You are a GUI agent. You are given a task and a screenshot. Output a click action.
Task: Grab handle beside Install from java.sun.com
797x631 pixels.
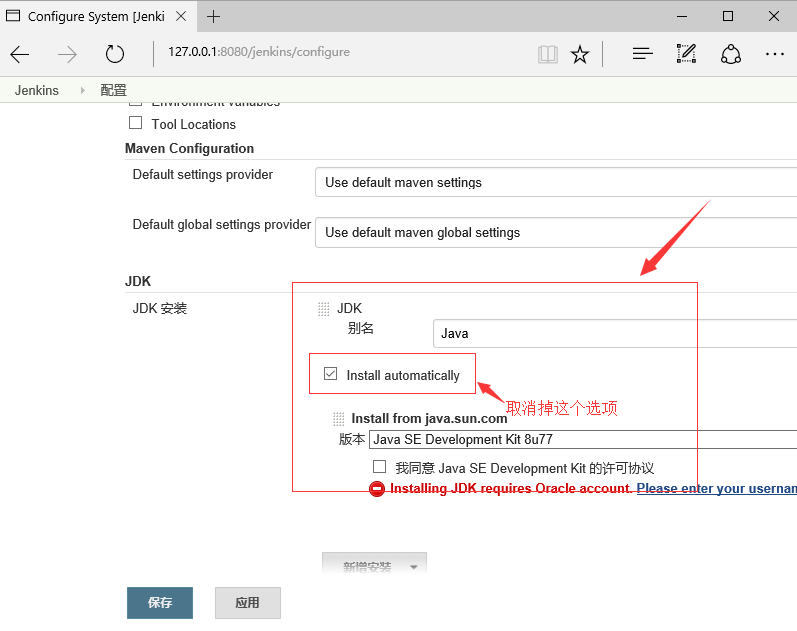(339, 419)
